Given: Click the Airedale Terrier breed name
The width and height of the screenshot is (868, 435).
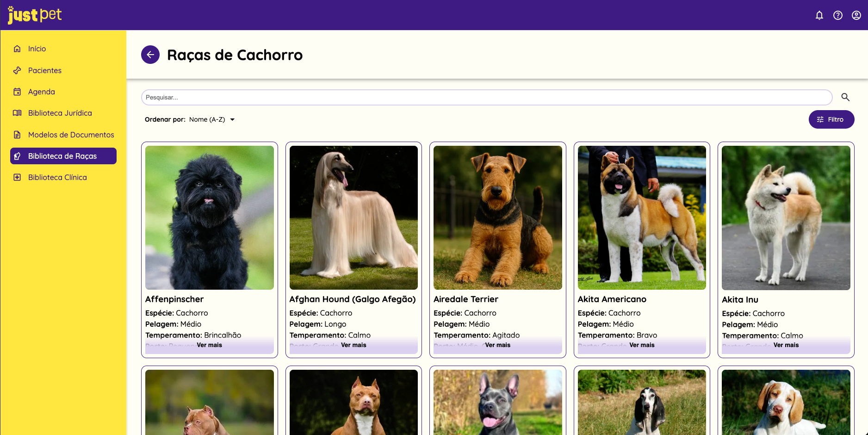Looking at the screenshot, I should tap(466, 299).
